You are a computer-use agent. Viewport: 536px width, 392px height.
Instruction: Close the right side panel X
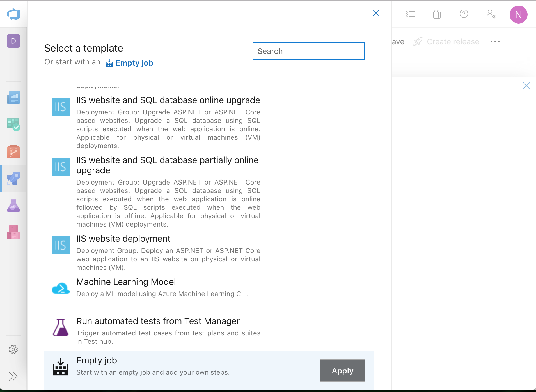526,86
